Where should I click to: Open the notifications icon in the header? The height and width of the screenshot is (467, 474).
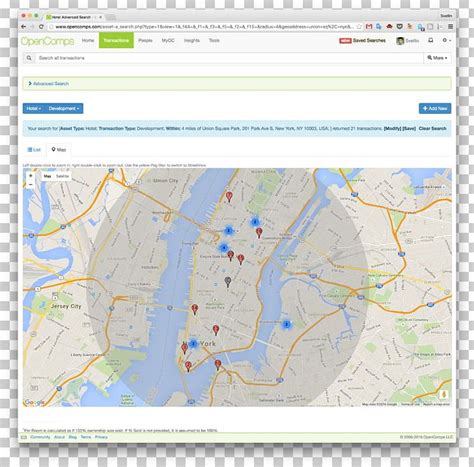click(x=431, y=40)
